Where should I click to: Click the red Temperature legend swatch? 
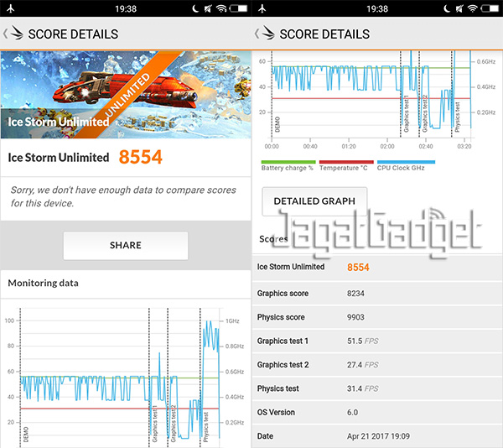click(345, 163)
